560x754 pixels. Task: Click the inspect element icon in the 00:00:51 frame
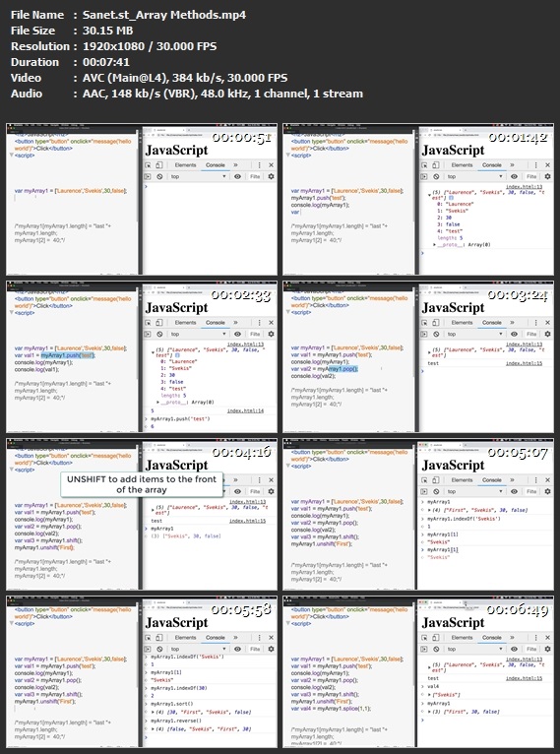click(149, 165)
